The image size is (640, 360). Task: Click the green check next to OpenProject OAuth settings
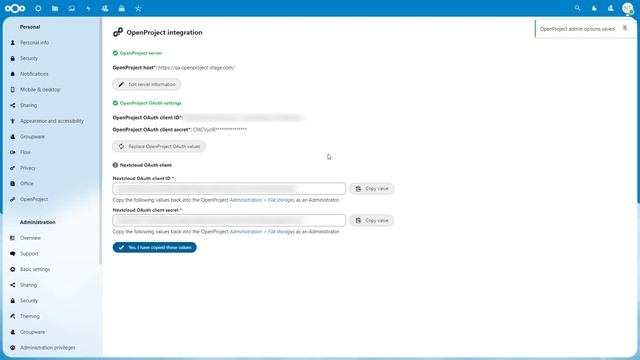tap(115, 103)
